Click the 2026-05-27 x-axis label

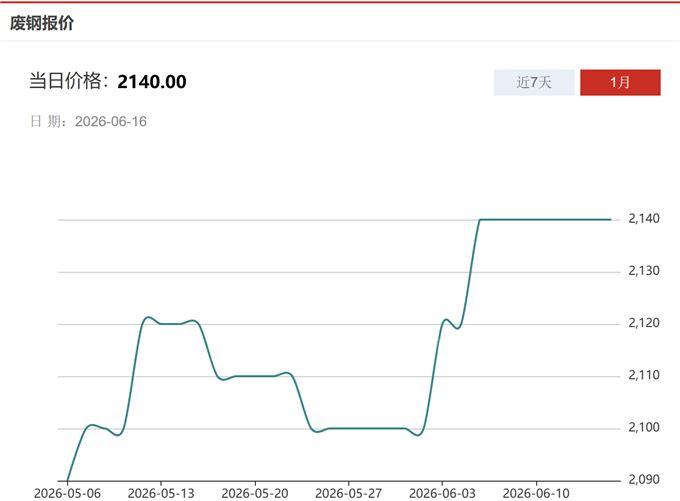[348, 493]
